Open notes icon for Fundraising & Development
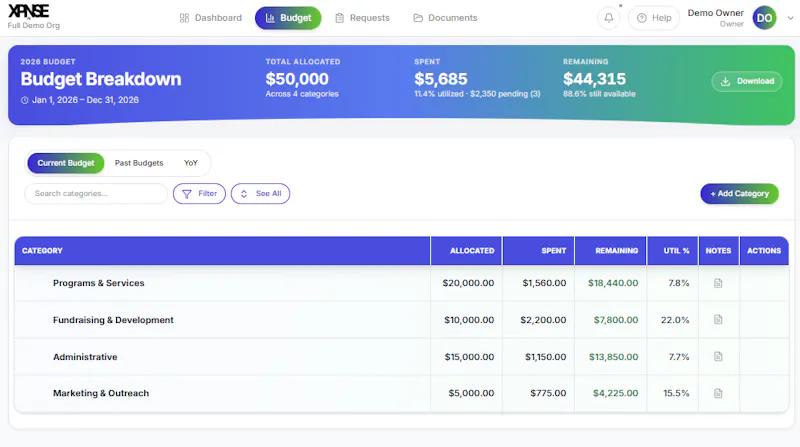800x447 pixels. pos(718,320)
